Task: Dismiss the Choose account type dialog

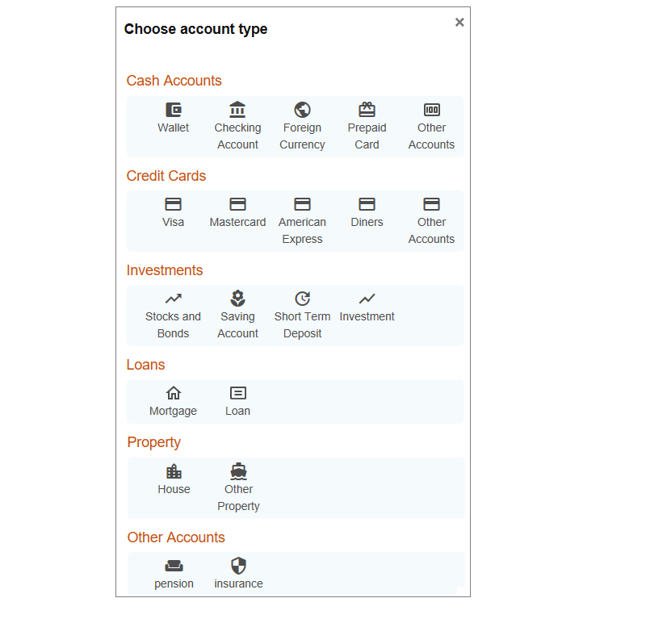Action: 459,22
